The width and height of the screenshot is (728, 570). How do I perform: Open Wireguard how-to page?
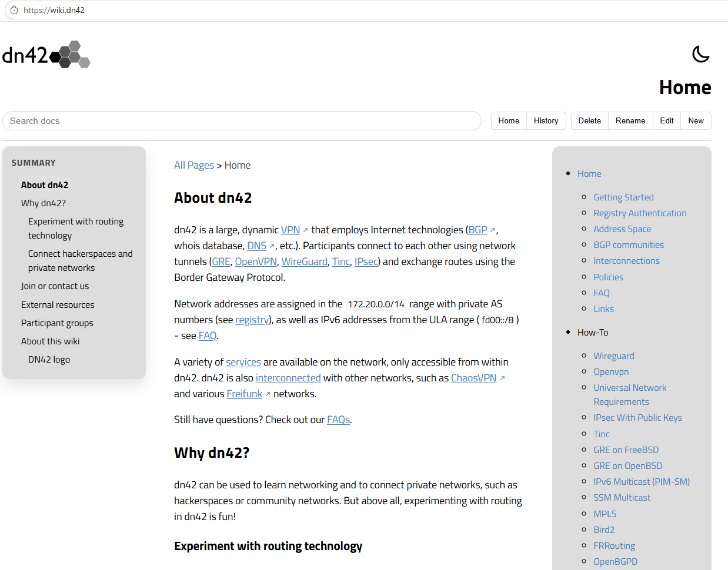(614, 356)
